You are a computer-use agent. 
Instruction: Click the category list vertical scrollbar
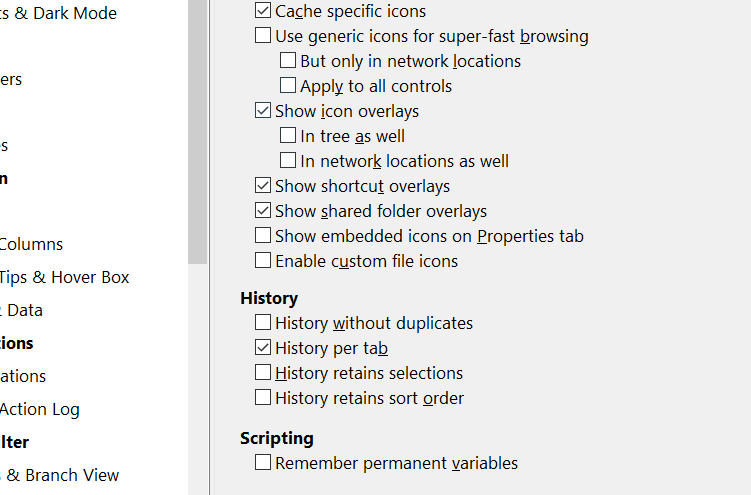pyautogui.click(x=197, y=130)
